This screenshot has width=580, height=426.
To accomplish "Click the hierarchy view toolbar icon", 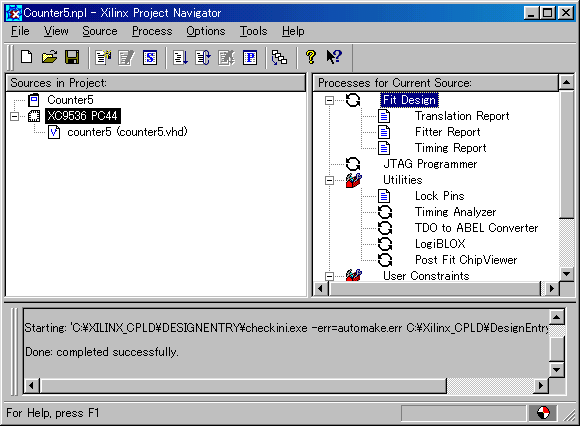I will pyautogui.click(x=279, y=58).
